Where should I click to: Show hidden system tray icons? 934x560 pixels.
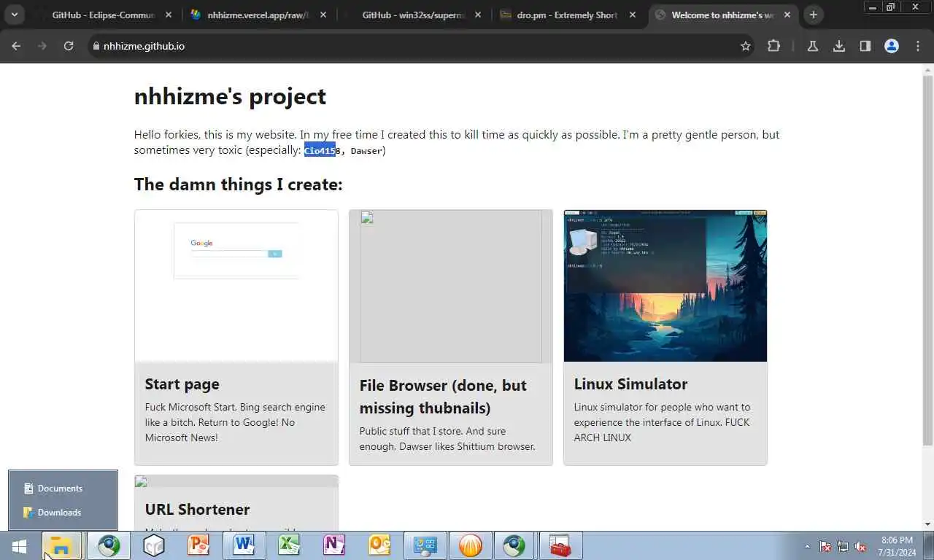pos(807,546)
